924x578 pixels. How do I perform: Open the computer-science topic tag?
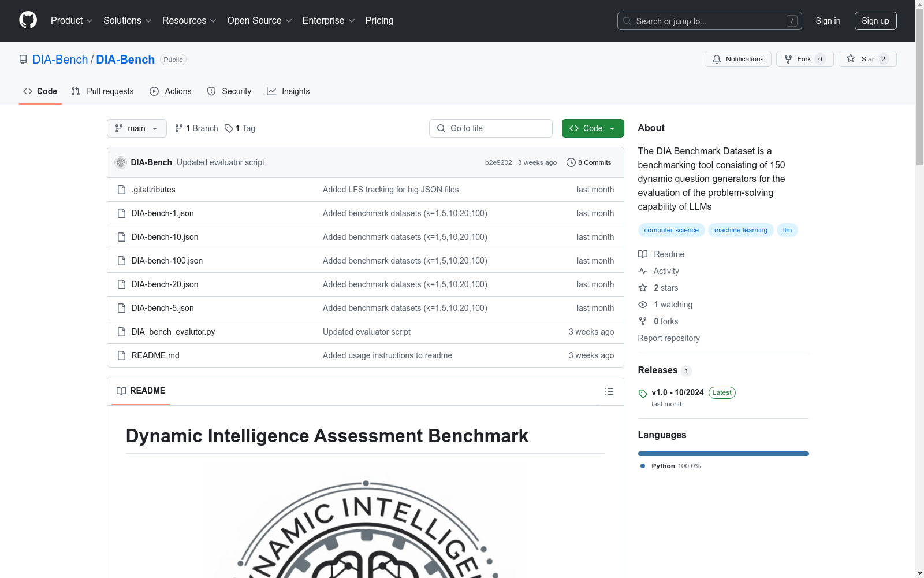click(x=672, y=230)
